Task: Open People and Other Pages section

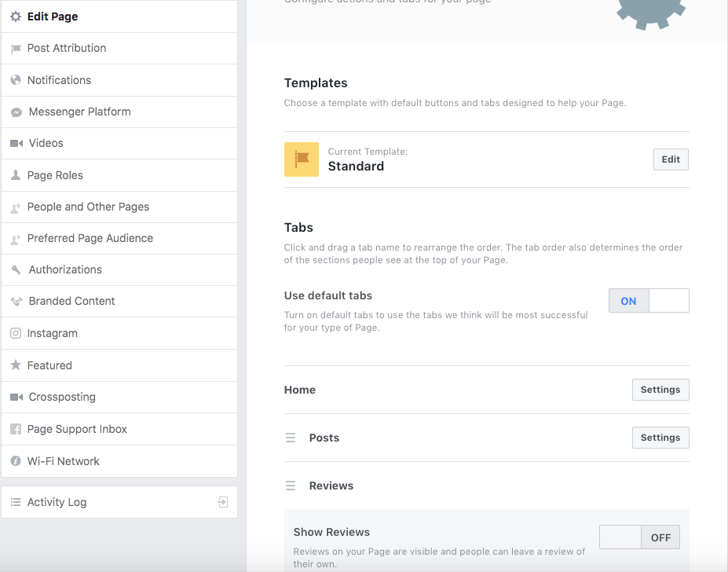Action: (x=119, y=207)
